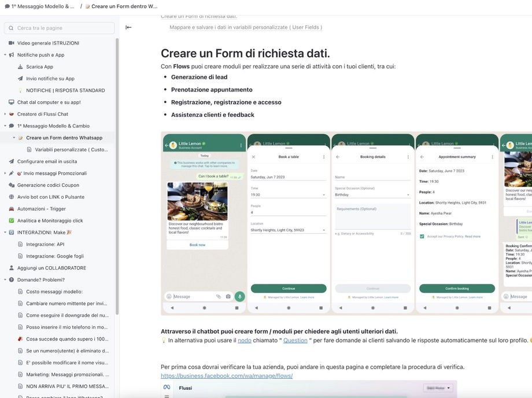The image size is (532, 398).
Task: Click speech bubble icon beside 1° Messaggio Modello
Action: 12,126
